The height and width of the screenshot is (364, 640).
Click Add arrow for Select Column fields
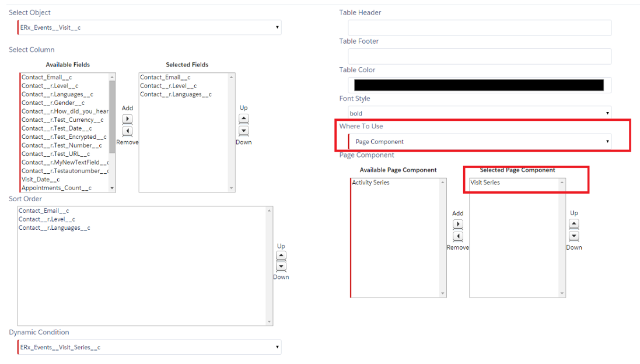pos(127,119)
